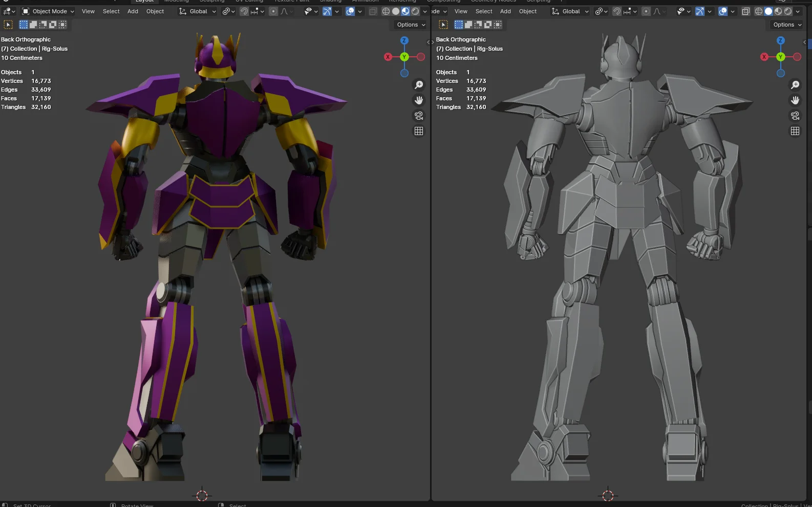Toggle overlays in the left viewport header

[x=350, y=11]
